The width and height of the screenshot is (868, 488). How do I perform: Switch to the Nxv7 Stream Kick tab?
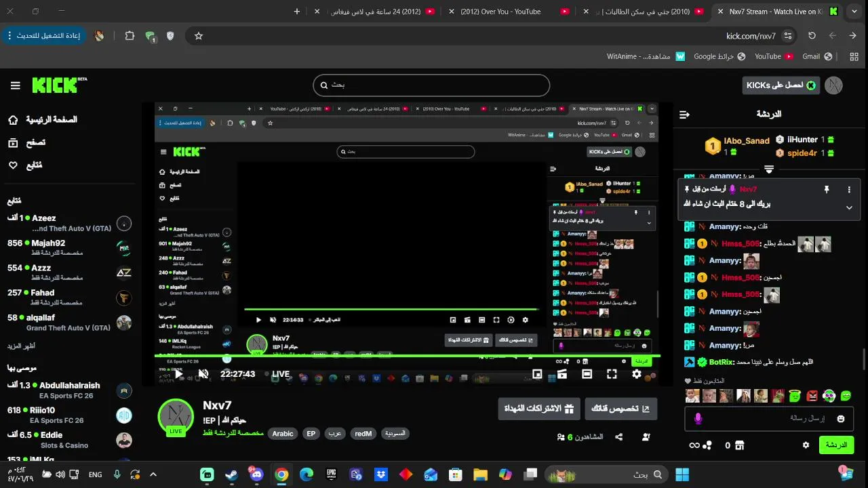(x=778, y=12)
